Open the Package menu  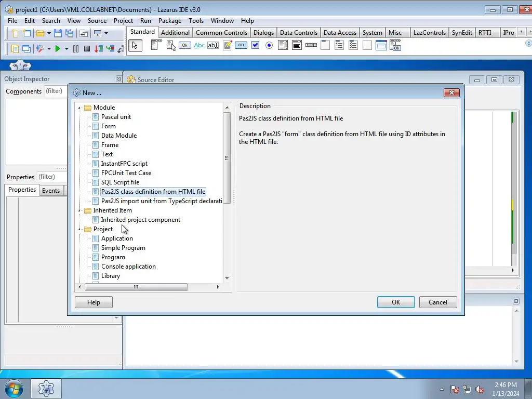pos(170,21)
